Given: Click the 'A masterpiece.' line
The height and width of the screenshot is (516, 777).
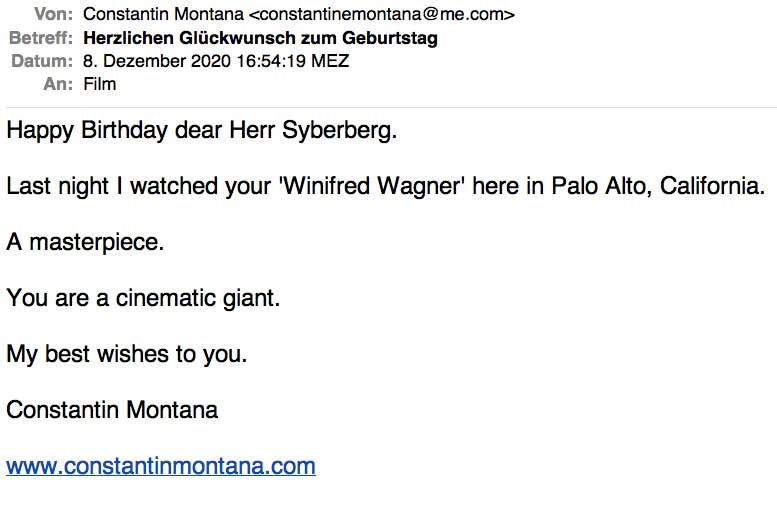Looking at the screenshot, I should point(85,242).
